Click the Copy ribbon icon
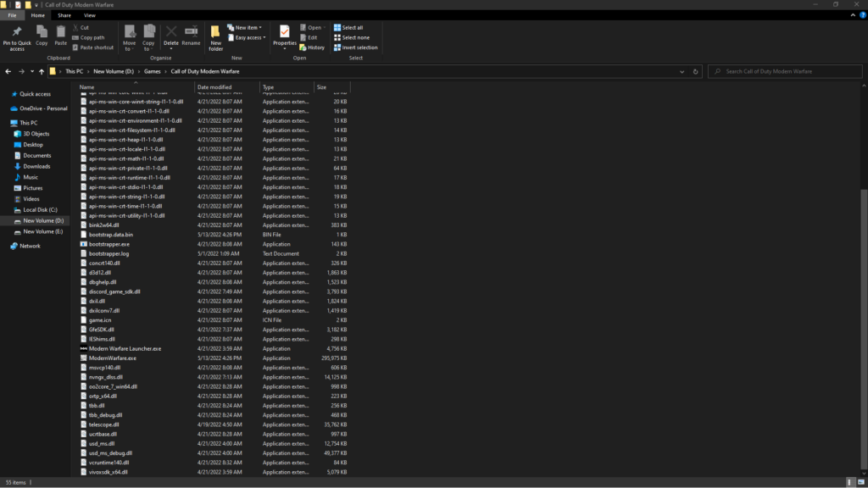 point(42,36)
